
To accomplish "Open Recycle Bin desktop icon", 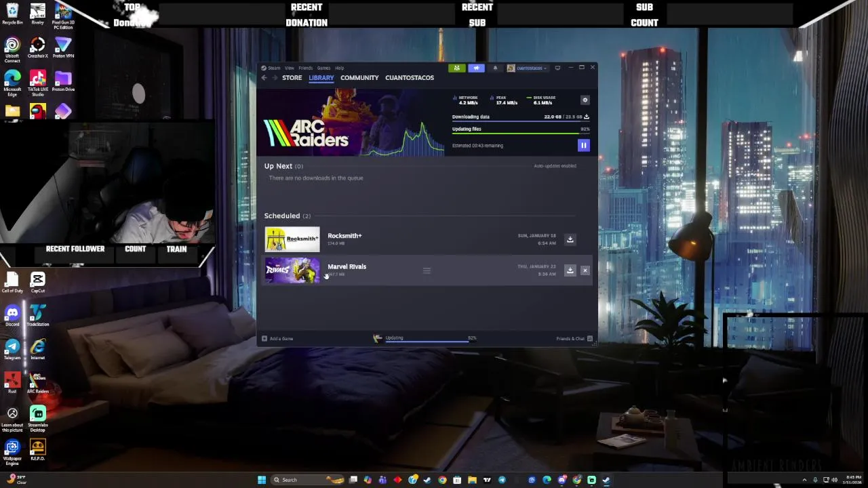I will pos(12,14).
